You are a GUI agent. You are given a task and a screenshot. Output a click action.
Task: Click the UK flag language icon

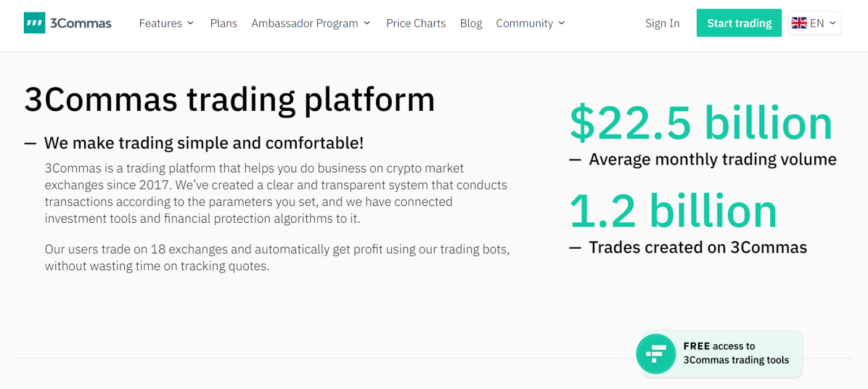coord(799,23)
